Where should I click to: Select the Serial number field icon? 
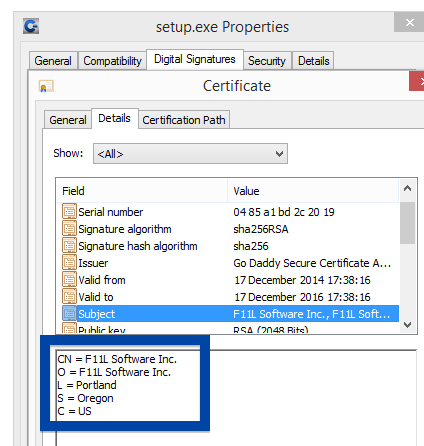pyautogui.click(x=69, y=212)
